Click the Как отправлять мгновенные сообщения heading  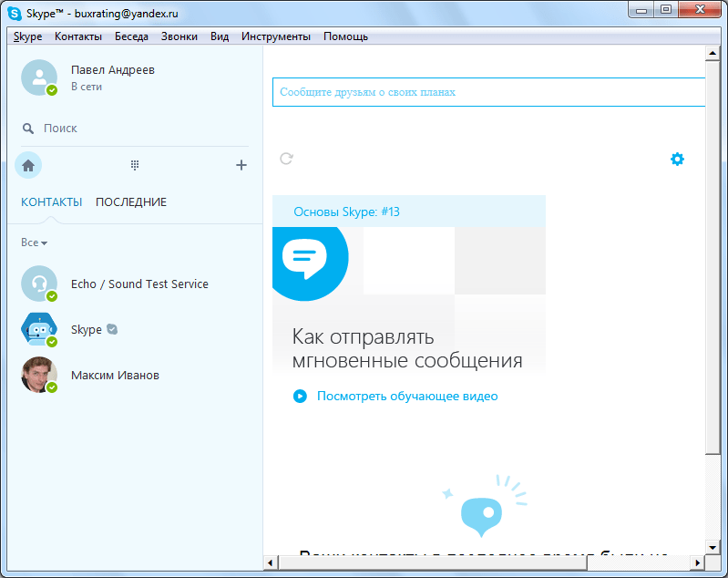tap(407, 348)
